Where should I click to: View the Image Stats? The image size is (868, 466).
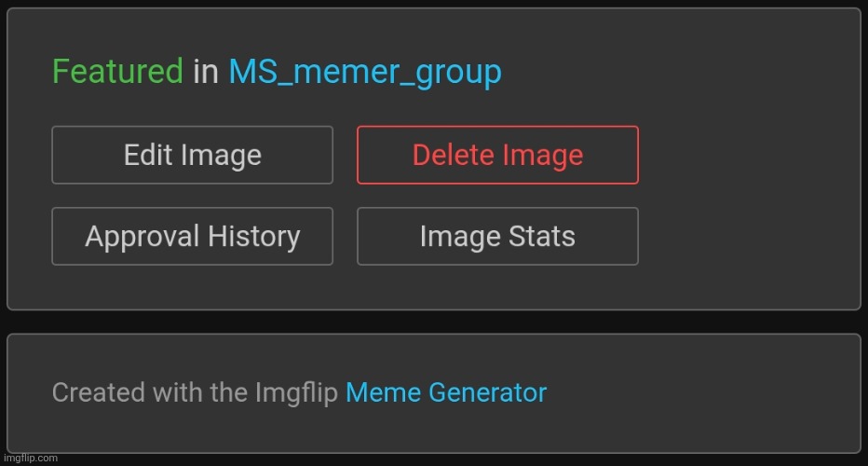pos(497,237)
